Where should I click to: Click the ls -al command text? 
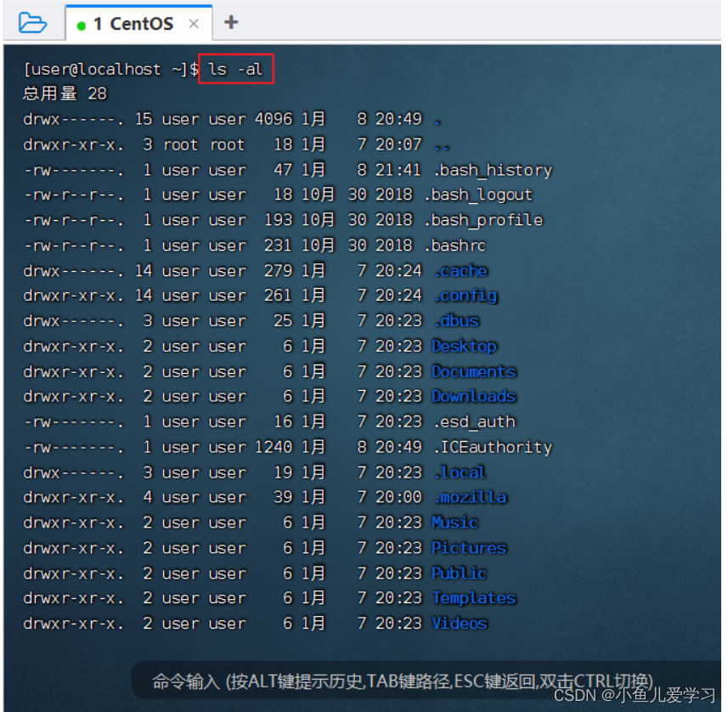click(x=235, y=69)
